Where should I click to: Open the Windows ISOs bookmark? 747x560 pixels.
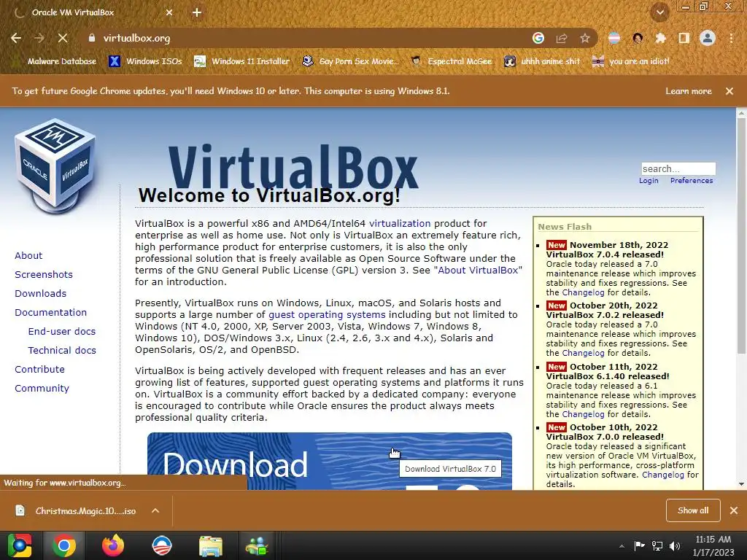145,61
